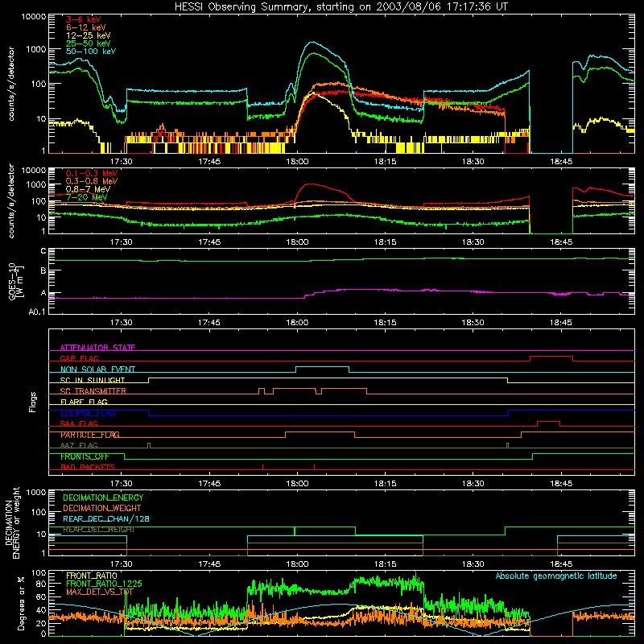Click the vertical Flags axis title
The image size is (644, 644).
33,402
